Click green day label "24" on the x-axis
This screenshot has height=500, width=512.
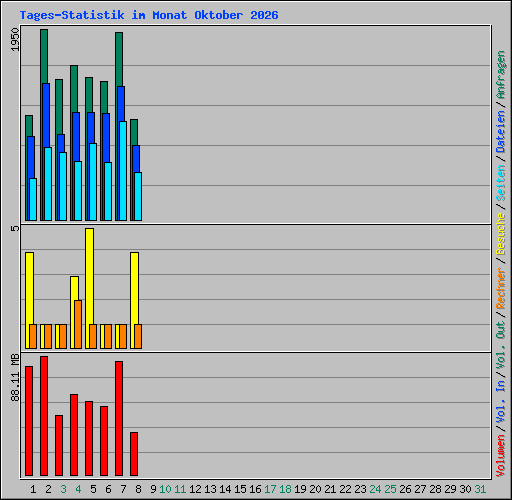pyautogui.click(x=375, y=489)
